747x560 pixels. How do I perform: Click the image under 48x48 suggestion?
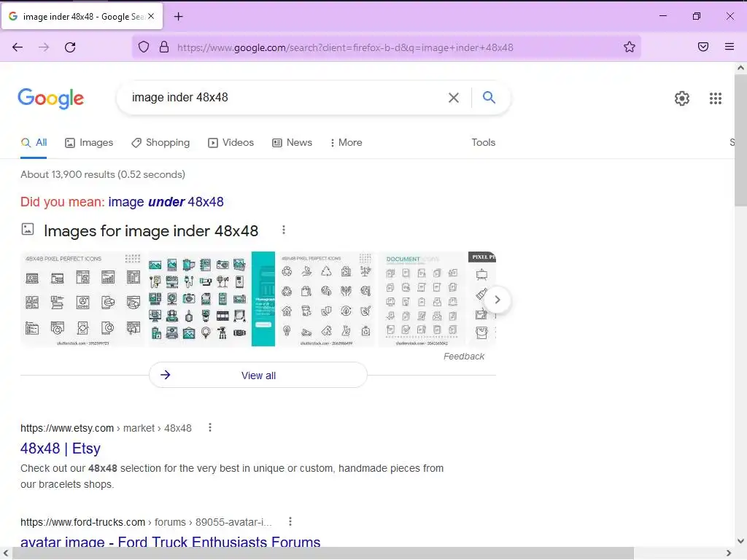[x=166, y=202]
